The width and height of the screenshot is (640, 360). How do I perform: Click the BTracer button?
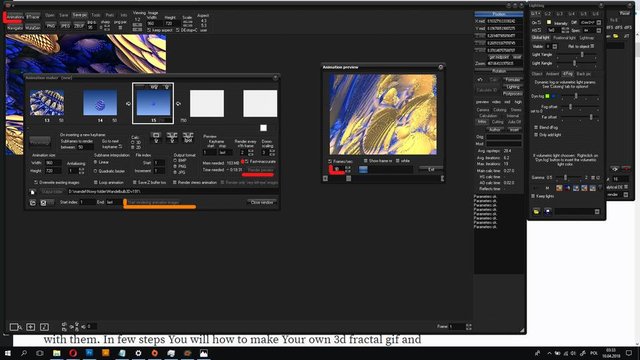(x=33, y=17)
